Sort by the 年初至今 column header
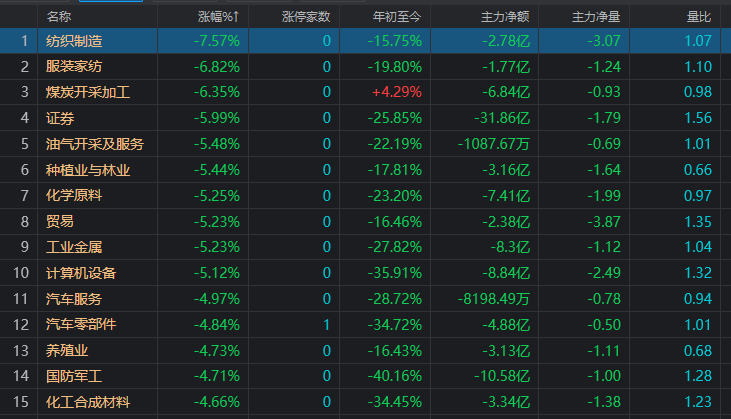 pos(397,17)
